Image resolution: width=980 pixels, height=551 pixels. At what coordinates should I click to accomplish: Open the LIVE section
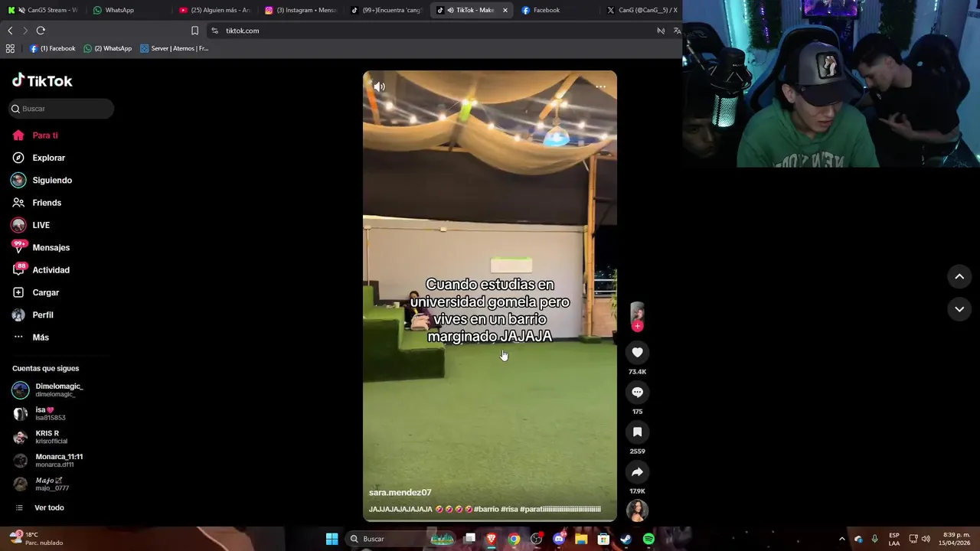(31, 225)
